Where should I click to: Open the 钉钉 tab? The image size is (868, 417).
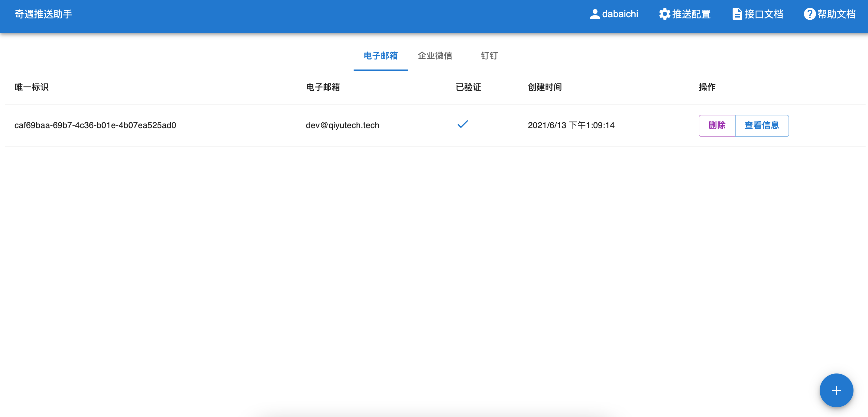click(x=489, y=56)
